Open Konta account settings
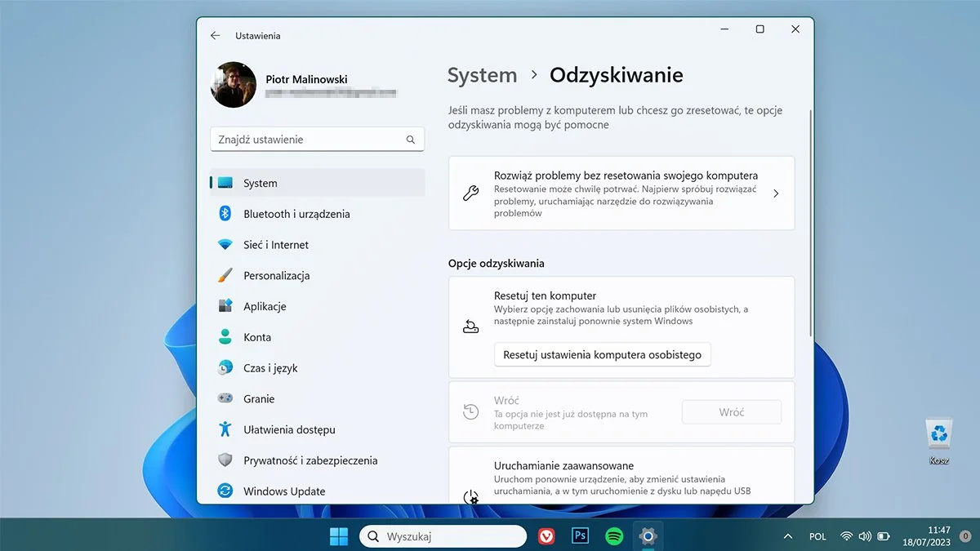The width and height of the screenshot is (980, 551). [x=257, y=336]
